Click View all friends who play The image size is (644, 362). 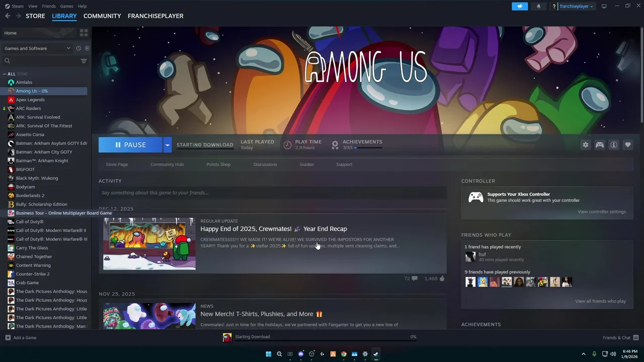click(x=601, y=301)
